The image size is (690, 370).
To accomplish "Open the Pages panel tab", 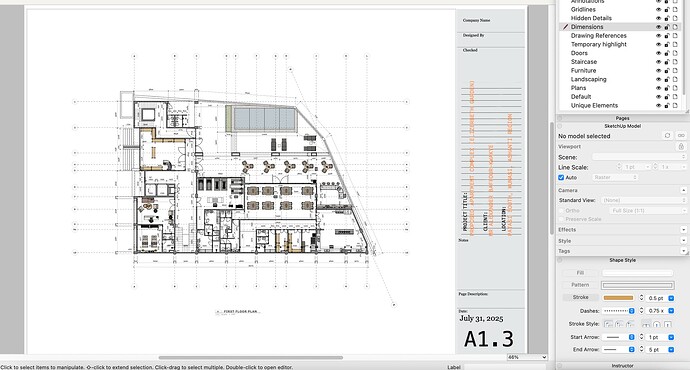I will [x=622, y=118].
